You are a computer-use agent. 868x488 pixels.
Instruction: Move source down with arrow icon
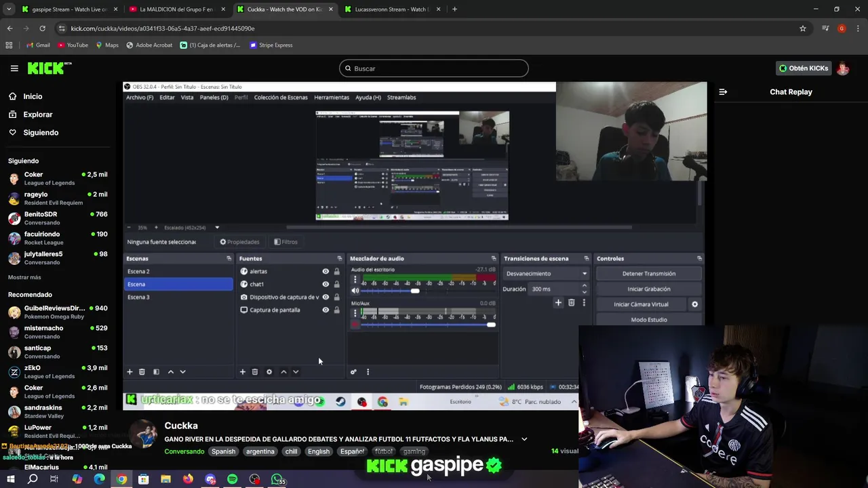pos(296,371)
